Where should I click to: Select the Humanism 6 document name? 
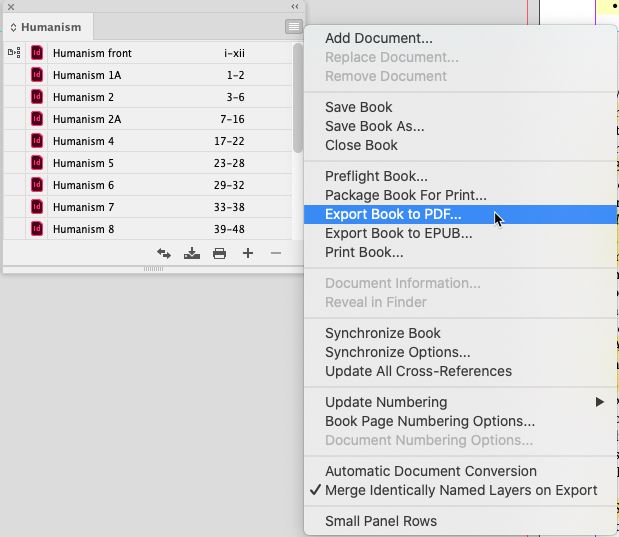point(83,185)
